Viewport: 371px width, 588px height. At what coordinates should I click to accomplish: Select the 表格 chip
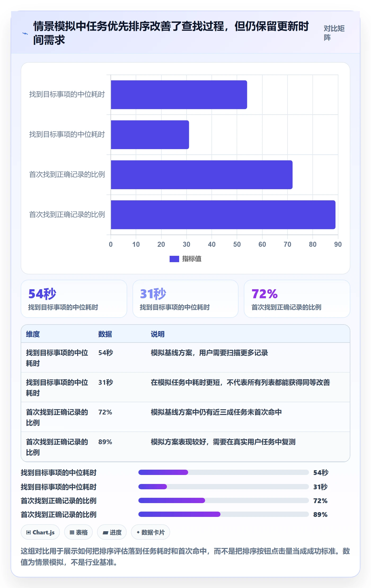pos(78,532)
